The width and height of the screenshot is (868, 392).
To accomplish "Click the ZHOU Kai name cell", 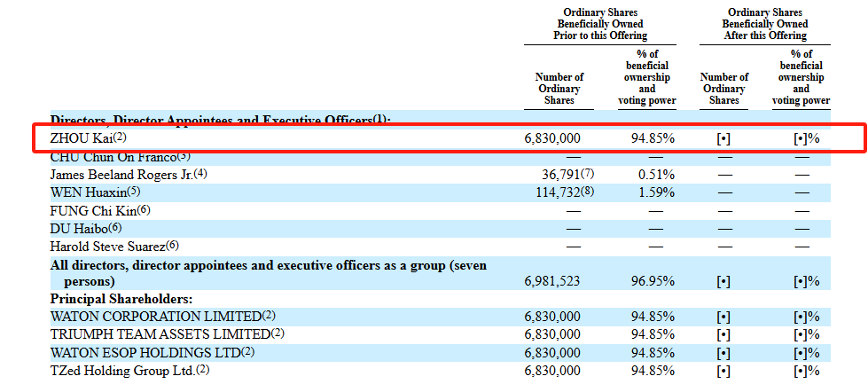I will pos(82,138).
